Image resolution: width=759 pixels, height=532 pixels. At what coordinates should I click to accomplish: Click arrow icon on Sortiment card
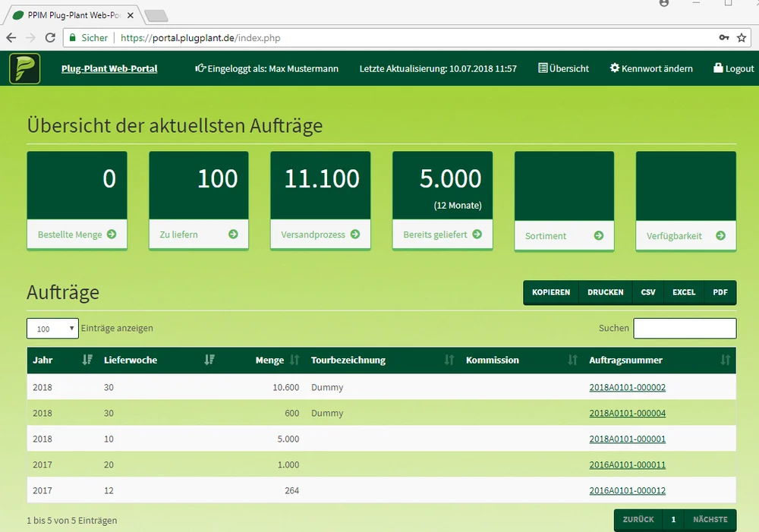click(599, 236)
